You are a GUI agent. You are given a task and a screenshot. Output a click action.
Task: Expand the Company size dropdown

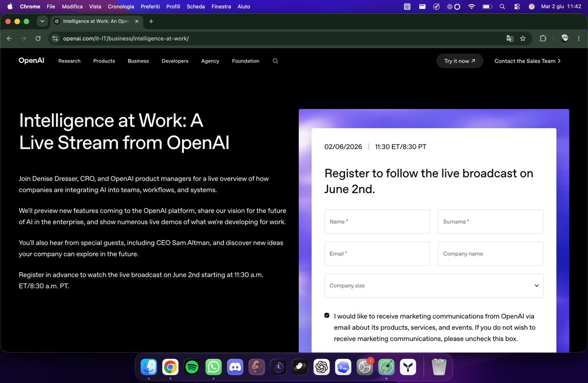pyautogui.click(x=434, y=285)
